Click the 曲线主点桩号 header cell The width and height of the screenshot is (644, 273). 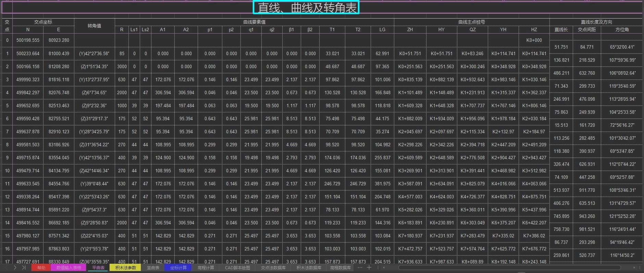[471, 22]
